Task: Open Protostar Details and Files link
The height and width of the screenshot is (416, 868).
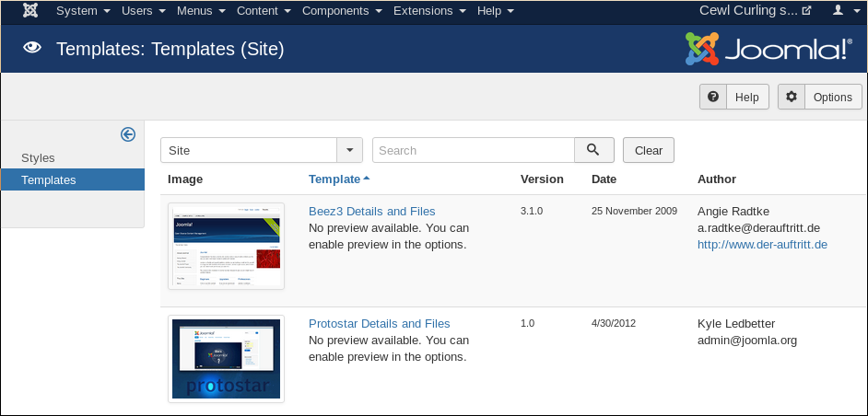Action: click(379, 324)
